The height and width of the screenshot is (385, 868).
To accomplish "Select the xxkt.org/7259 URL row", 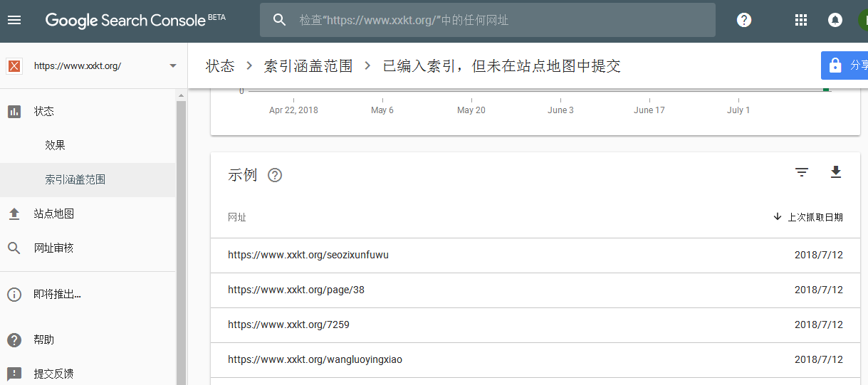I will [x=535, y=325].
